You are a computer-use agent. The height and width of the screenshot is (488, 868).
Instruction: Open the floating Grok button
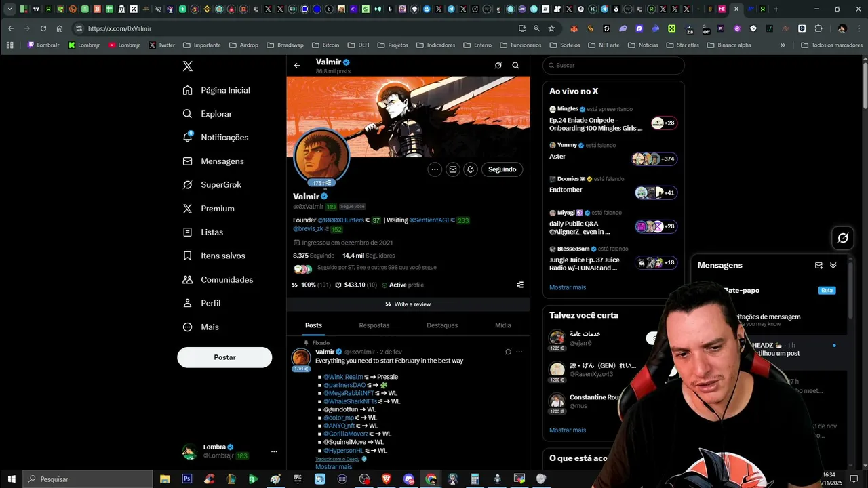click(843, 238)
